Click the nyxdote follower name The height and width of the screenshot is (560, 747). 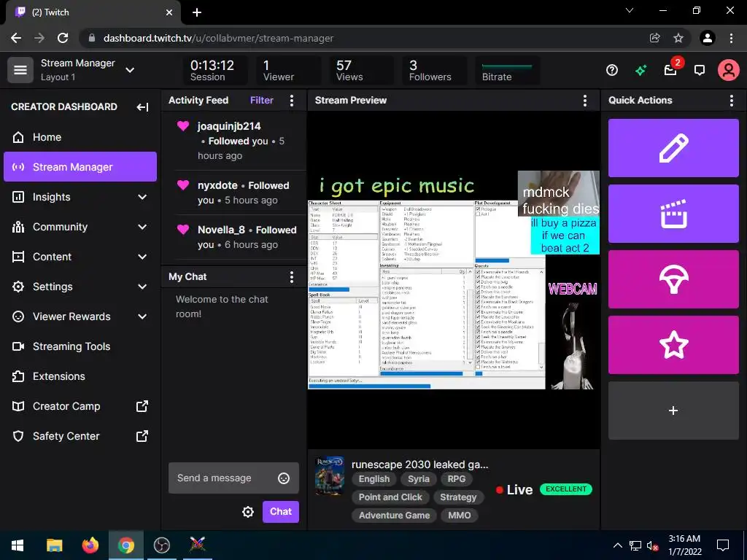(x=217, y=186)
